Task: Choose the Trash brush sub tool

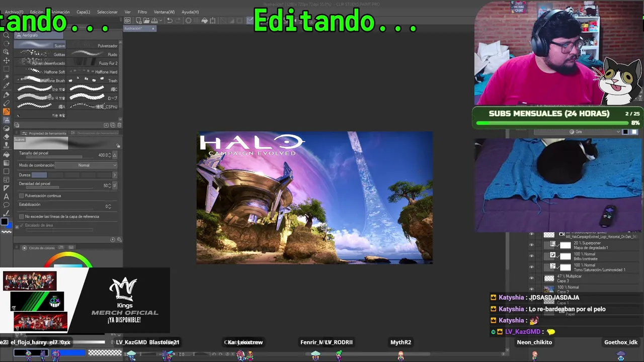Action: pyautogui.click(x=93, y=80)
